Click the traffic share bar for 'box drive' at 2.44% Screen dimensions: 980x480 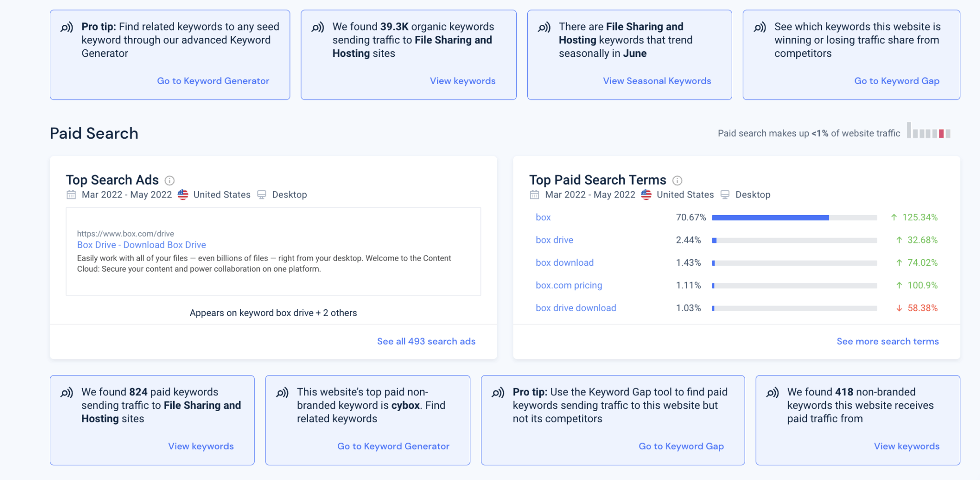tap(794, 240)
